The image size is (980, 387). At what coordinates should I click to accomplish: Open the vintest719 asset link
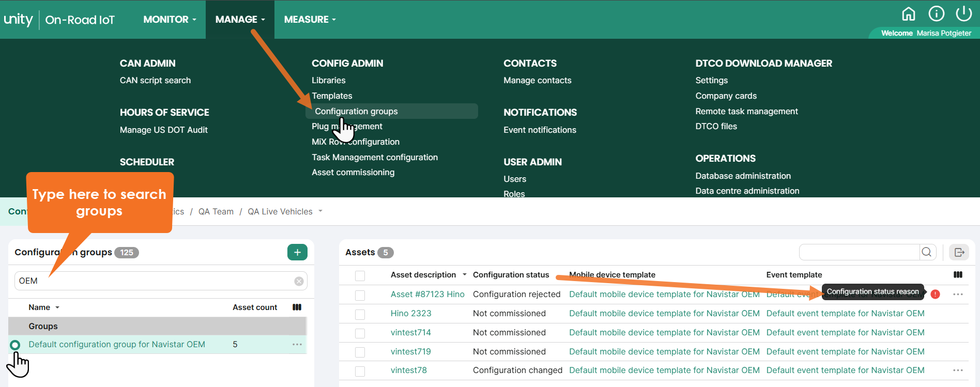coord(410,351)
